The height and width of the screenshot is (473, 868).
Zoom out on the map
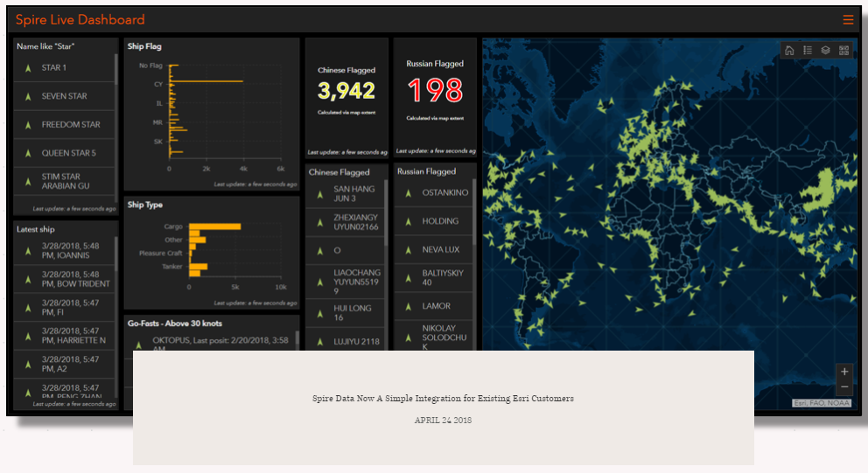pos(844,386)
